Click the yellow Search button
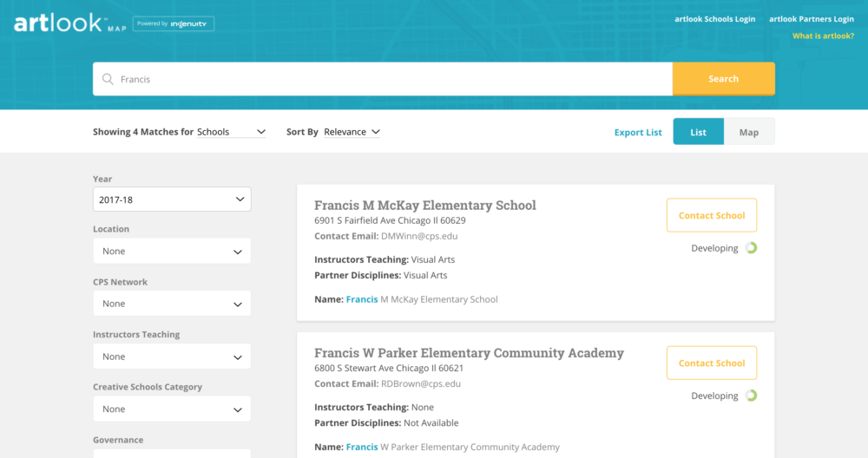 tap(724, 79)
